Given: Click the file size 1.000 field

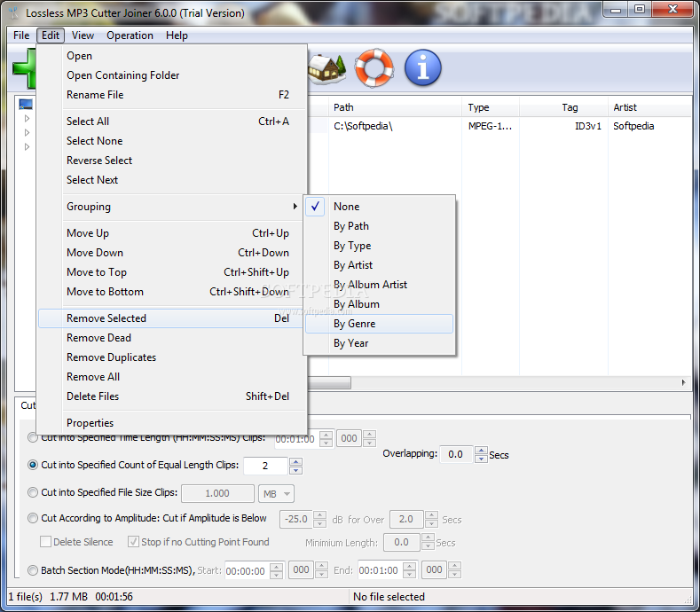Looking at the screenshot, I should click(217, 493).
